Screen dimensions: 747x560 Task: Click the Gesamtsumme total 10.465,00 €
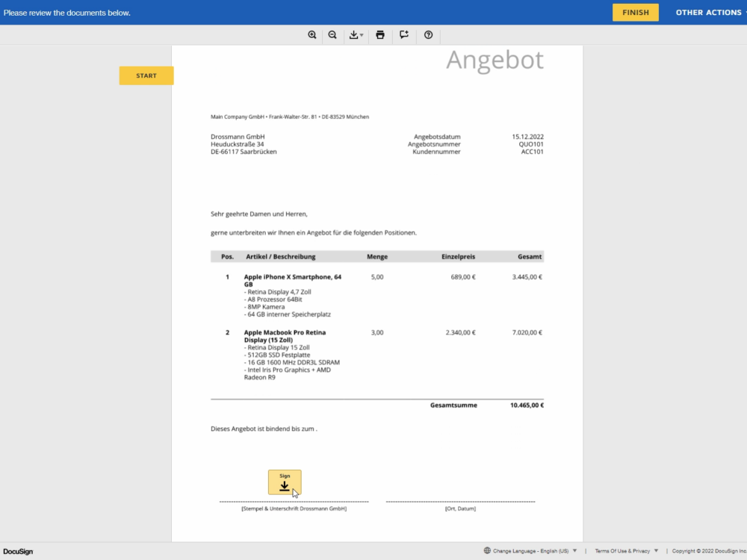(526, 405)
